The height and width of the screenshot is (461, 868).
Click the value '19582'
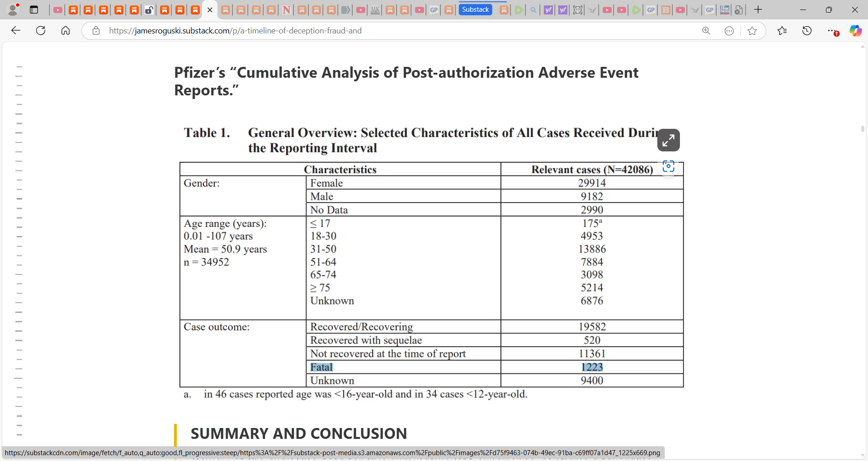pos(592,327)
